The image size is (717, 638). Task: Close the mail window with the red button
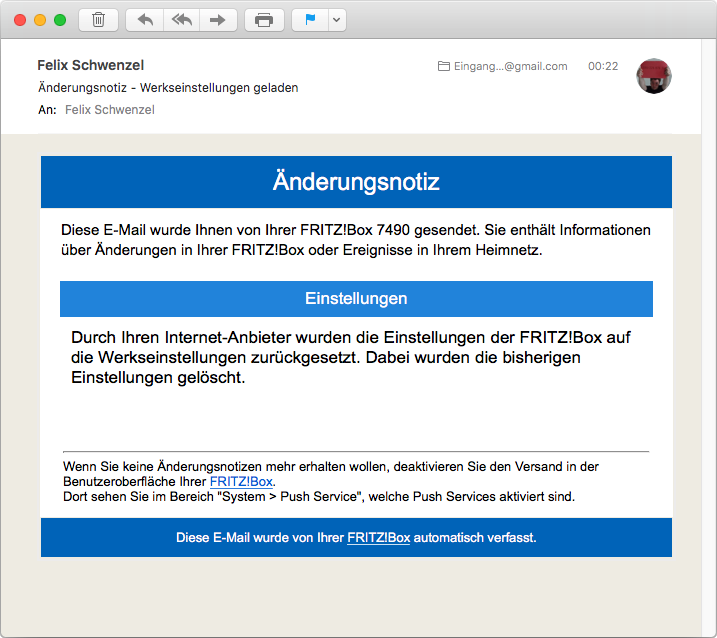[20, 20]
